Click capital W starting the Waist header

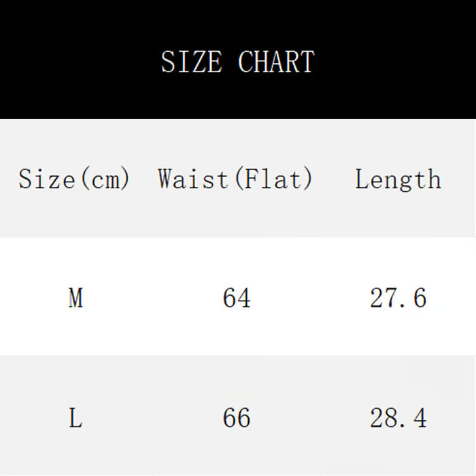pos(166,180)
